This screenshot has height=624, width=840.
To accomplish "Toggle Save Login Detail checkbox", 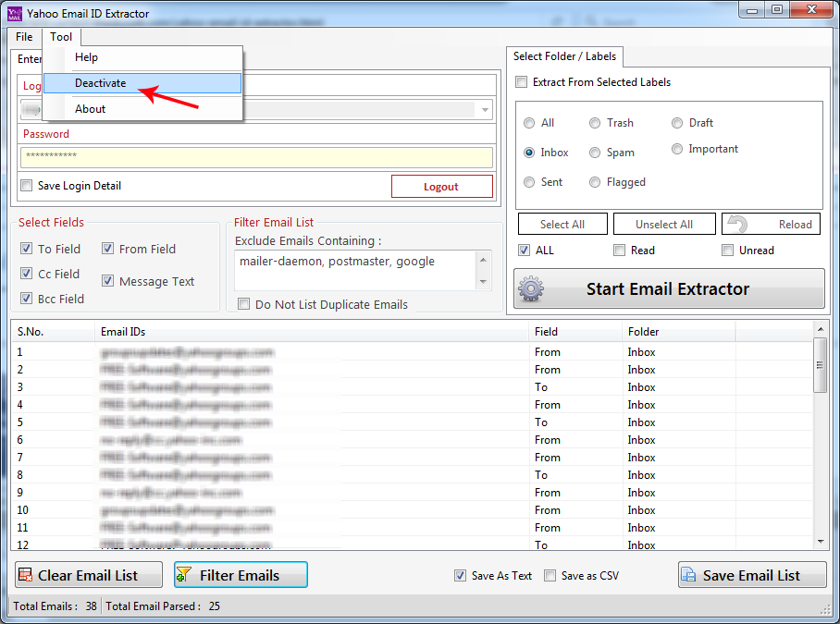I will pos(26,186).
